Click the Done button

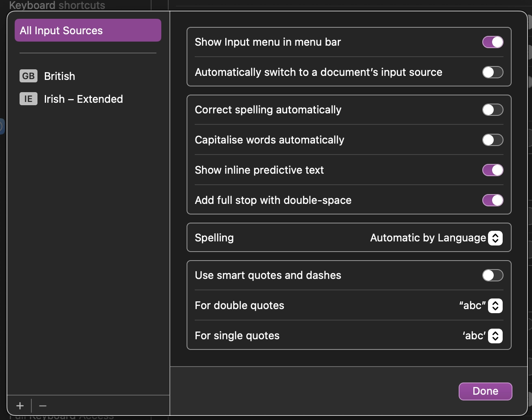[486, 391]
